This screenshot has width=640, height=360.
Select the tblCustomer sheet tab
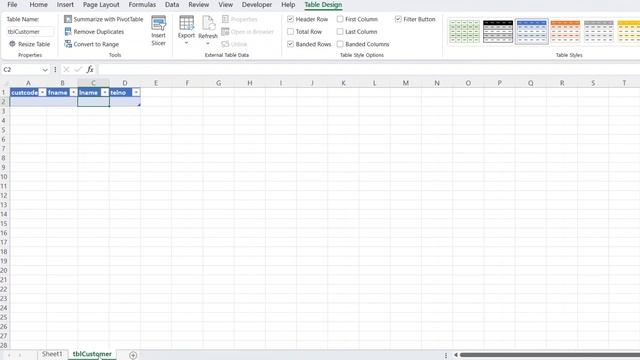pyautogui.click(x=92, y=354)
